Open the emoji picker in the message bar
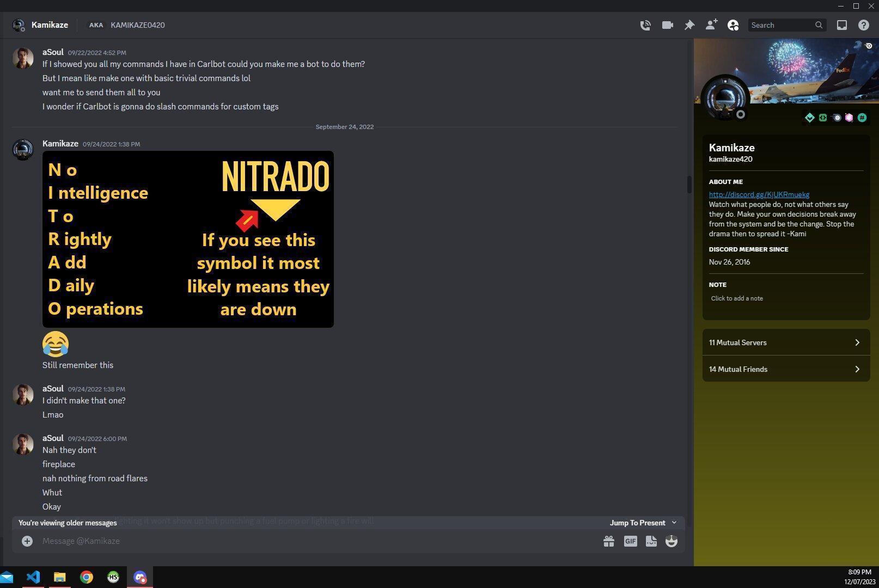 point(672,541)
